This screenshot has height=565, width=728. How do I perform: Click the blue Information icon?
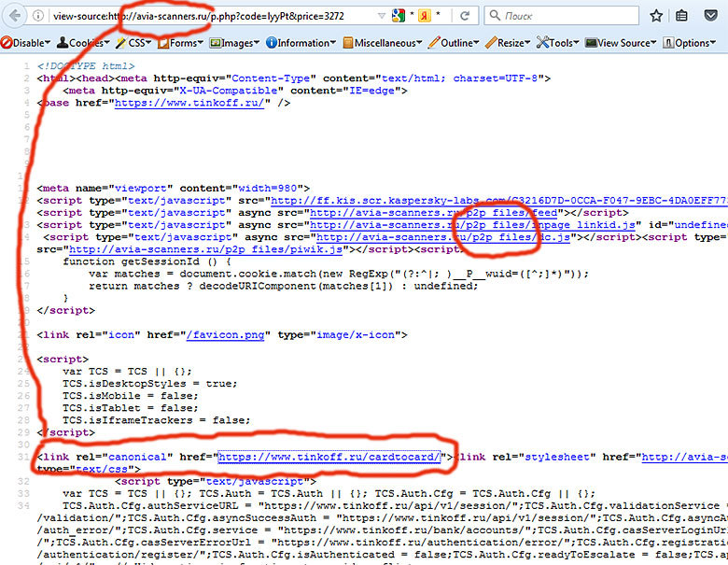coord(272,43)
